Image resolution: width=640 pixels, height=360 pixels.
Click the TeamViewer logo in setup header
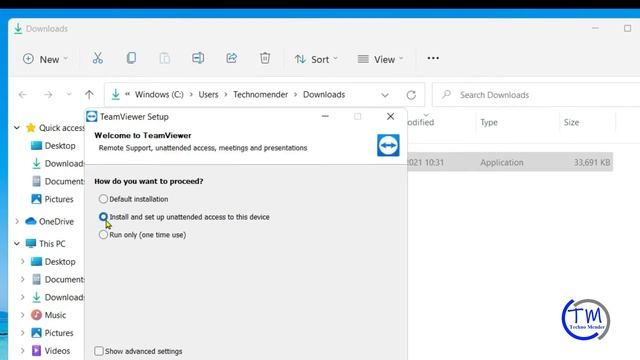pos(388,145)
